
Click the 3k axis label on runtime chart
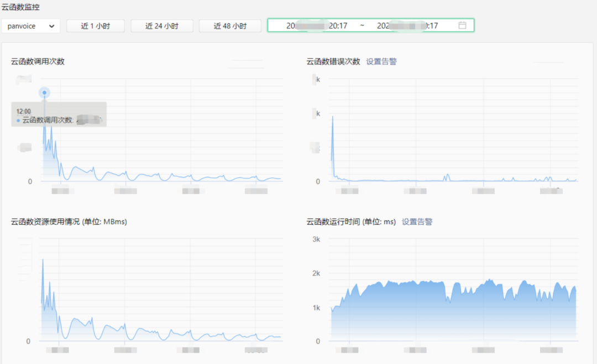(316, 239)
